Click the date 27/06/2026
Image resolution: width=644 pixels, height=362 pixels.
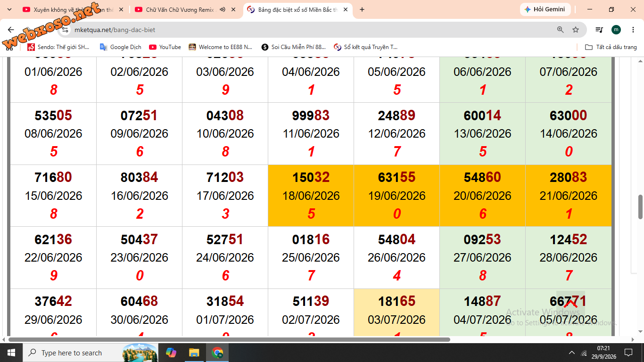tap(483, 257)
